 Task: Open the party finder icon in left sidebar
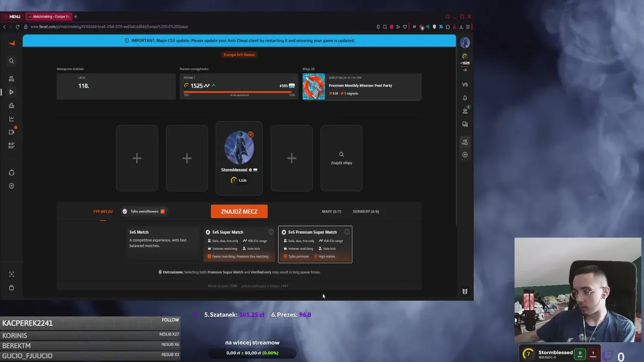click(12, 79)
